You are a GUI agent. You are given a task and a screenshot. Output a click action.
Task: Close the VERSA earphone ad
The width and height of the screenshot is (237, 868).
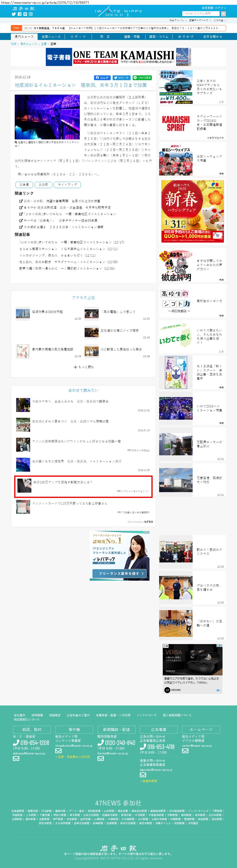tap(221, 646)
